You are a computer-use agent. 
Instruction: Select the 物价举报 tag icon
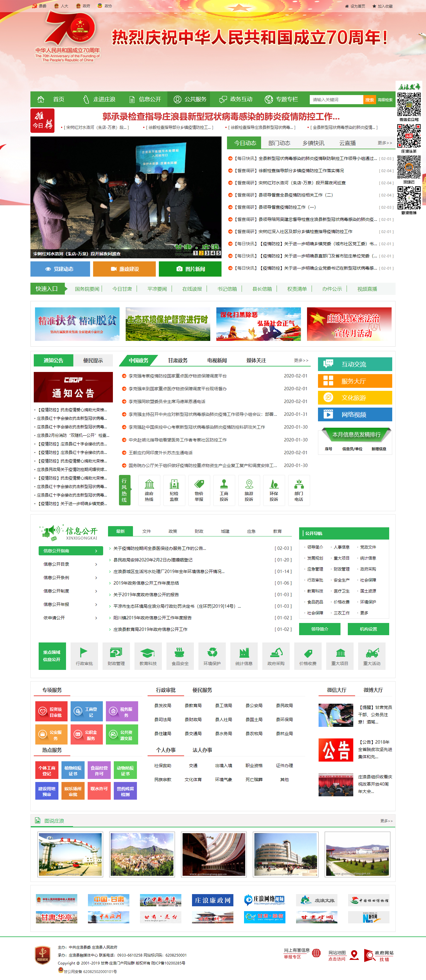tap(199, 490)
